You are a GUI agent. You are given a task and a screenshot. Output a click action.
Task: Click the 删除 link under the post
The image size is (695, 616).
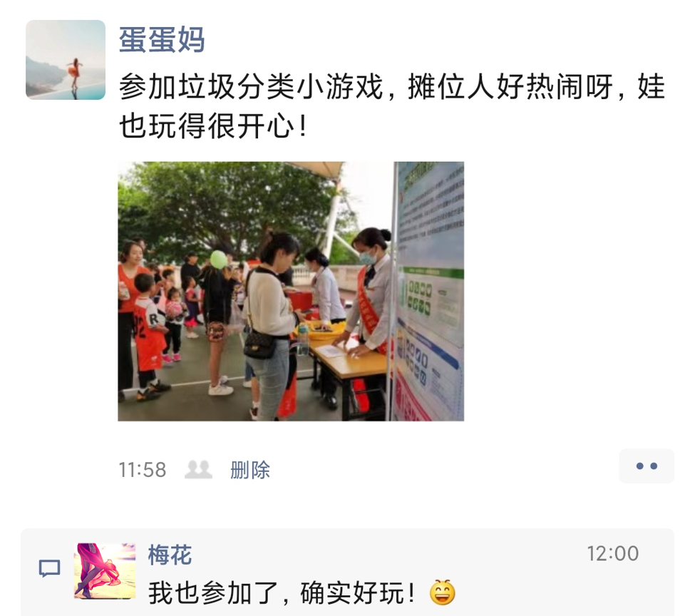[250, 470]
